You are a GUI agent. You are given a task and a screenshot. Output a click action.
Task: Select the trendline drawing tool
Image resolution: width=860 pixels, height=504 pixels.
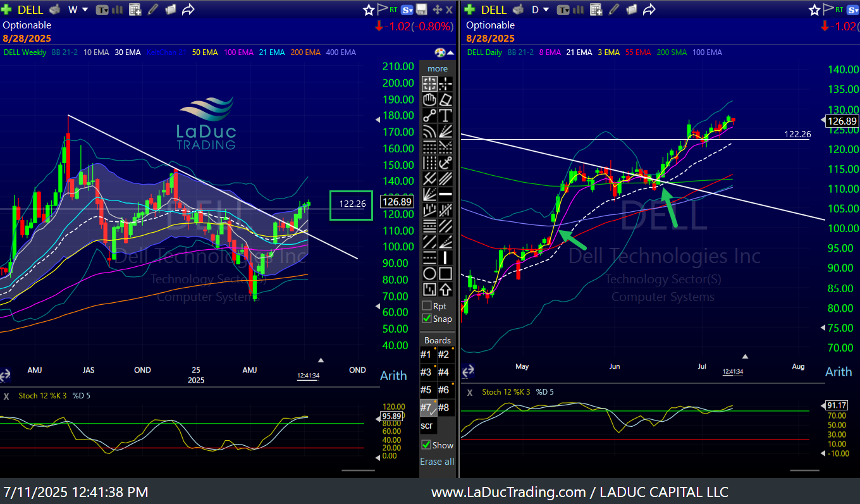coord(429,115)
